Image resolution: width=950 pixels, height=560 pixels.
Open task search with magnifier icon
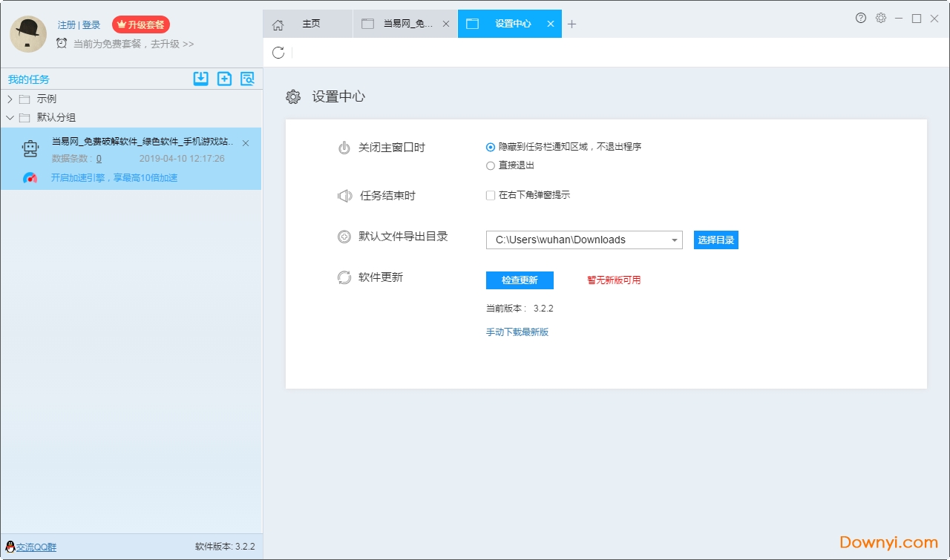click(247, 79)
